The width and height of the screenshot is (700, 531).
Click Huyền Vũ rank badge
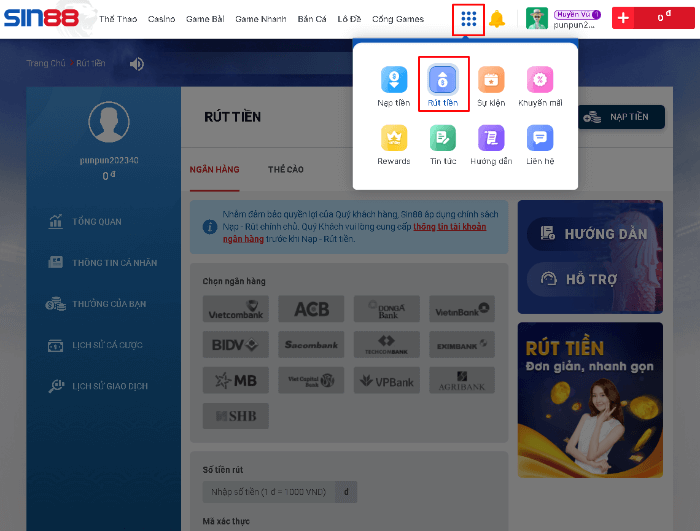577,14
